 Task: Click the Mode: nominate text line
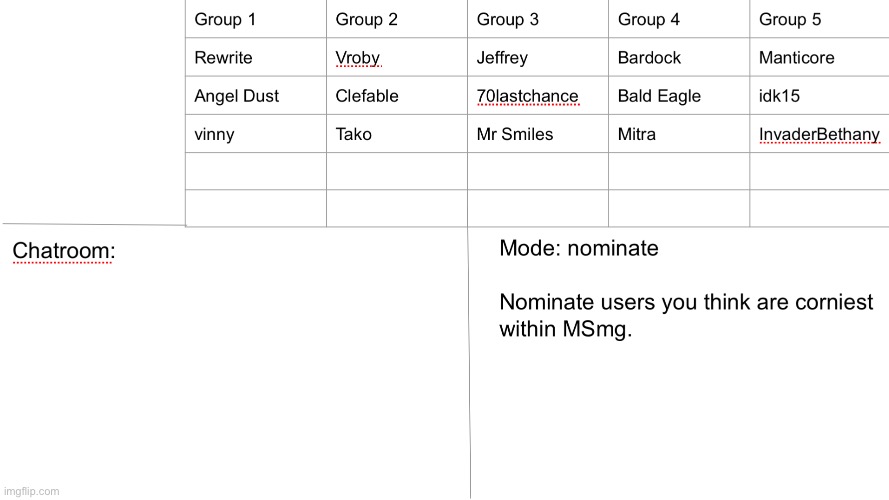579,248
